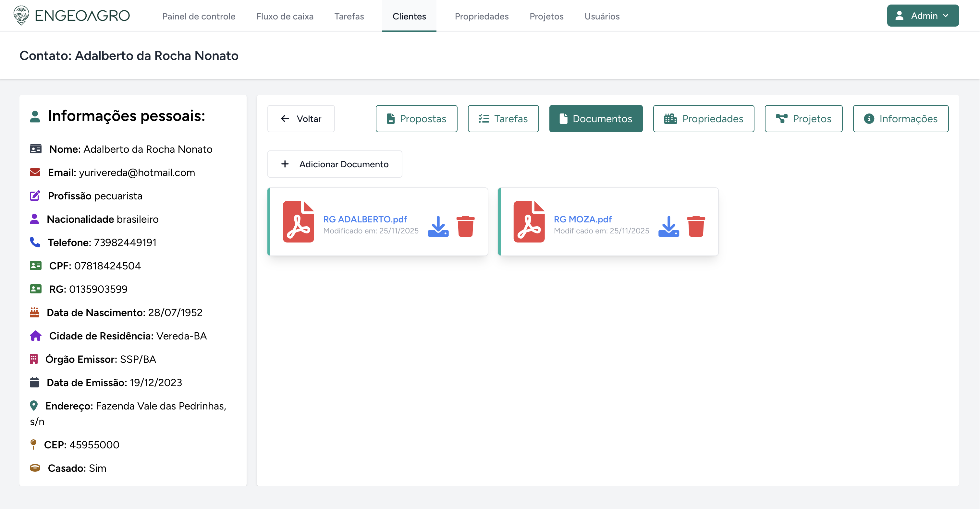
Task: Select the Documentos tab
Action: tap(595, 119)
